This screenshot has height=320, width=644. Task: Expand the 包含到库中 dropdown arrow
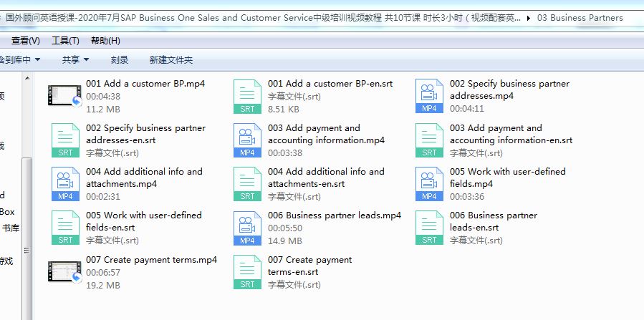click(x=37, y=60)
